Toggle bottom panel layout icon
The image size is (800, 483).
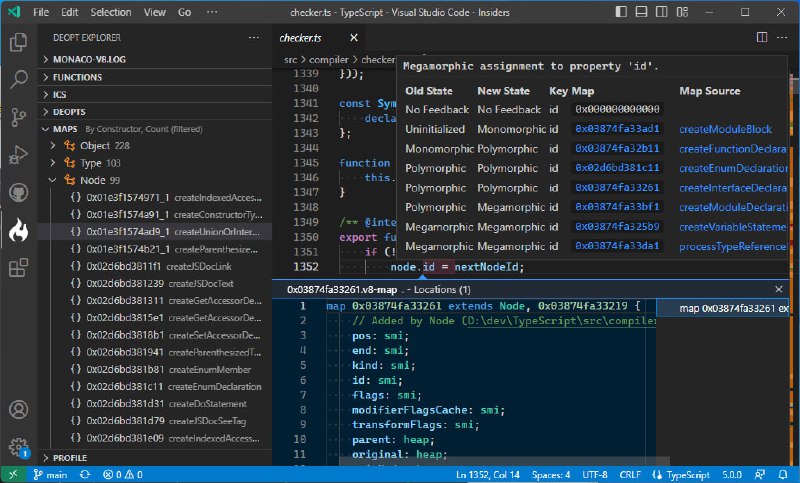pyautogui.click(x=641, y=12)
